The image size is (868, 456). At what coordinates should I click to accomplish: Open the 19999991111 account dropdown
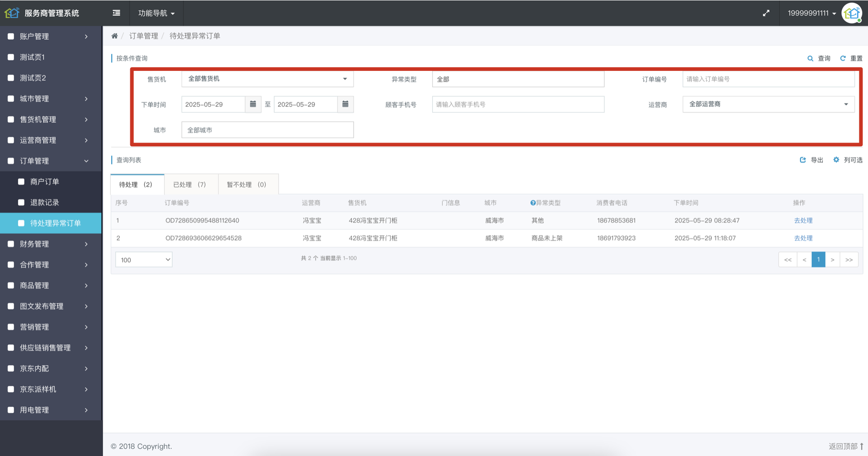pos(811,13)
